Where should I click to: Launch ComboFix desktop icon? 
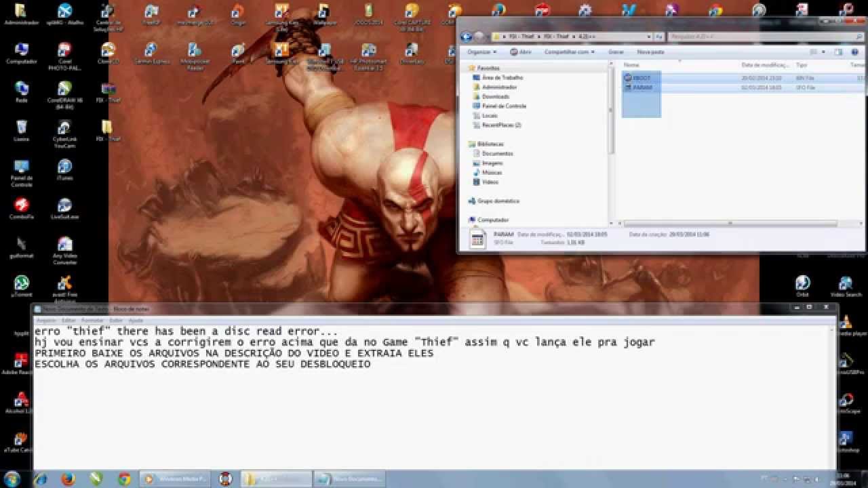pyautogui.click(x=22, y=209)
